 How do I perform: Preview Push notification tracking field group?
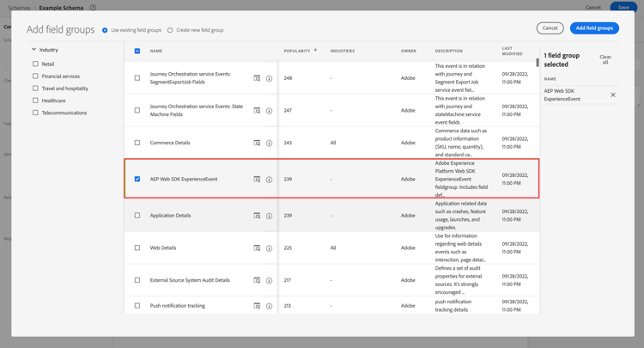pyautogui.click(x=257, y=305)
